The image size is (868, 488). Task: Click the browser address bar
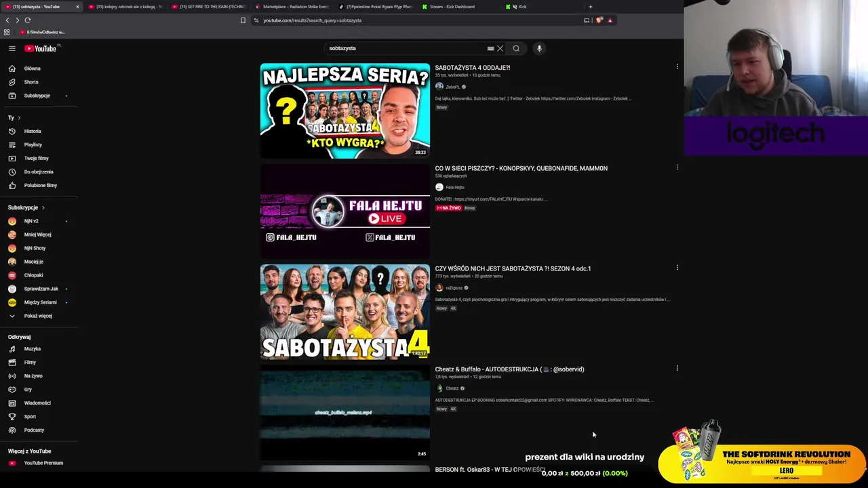tap(420, 20)
